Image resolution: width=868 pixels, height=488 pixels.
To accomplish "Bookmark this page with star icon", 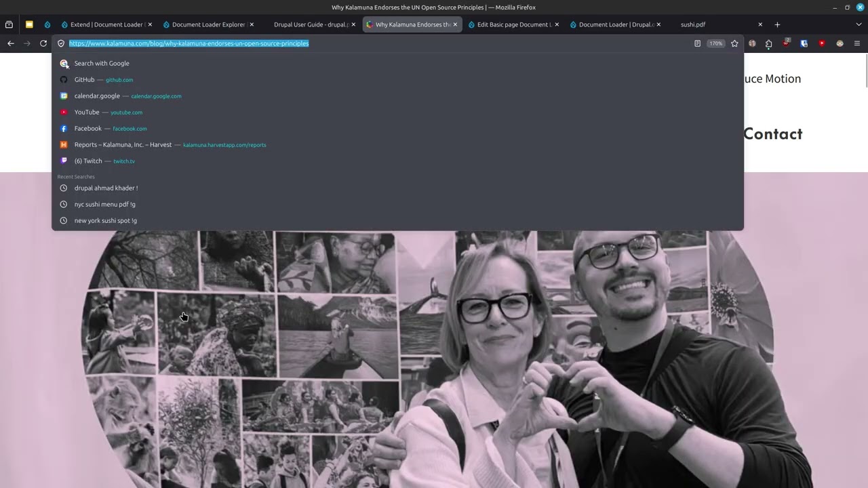I will [734, 43].
